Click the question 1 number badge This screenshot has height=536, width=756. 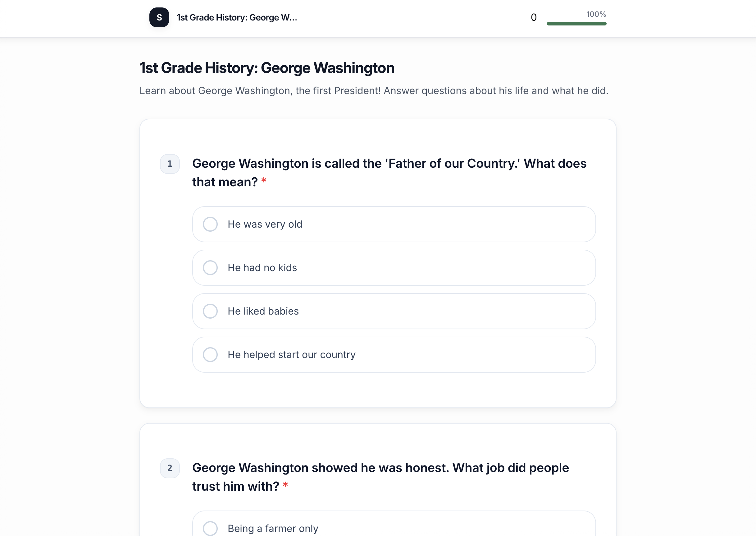tap(170, 164)
